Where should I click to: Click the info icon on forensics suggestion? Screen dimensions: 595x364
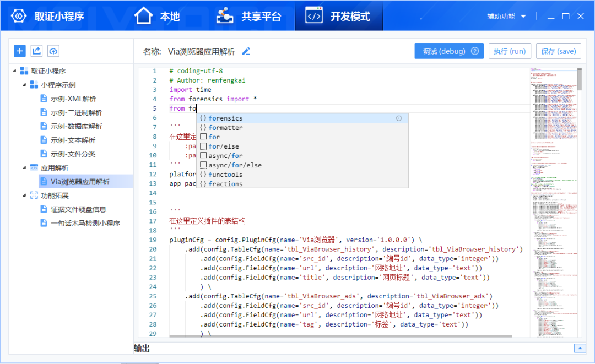click(399, 118)
